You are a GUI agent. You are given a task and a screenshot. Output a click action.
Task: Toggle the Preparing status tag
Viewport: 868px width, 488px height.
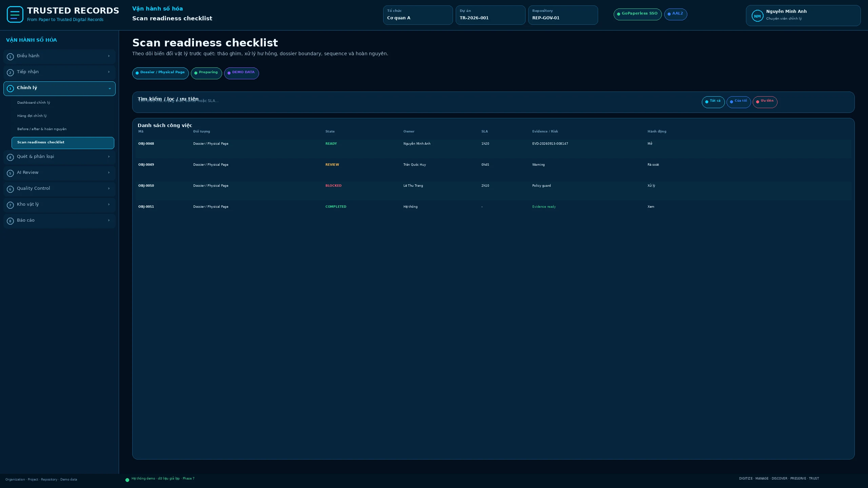click(x=206, y=73)
